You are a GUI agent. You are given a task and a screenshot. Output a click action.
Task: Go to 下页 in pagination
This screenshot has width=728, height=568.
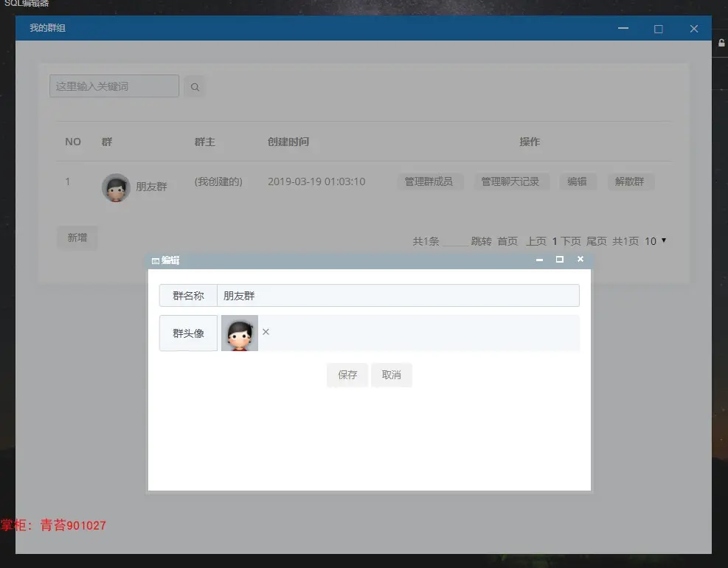pos(571,241)
